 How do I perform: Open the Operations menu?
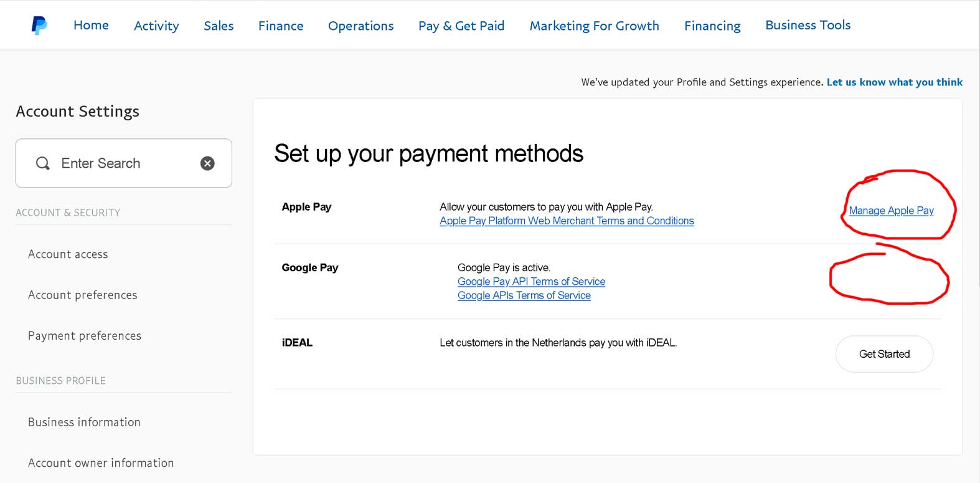point(361,26)
